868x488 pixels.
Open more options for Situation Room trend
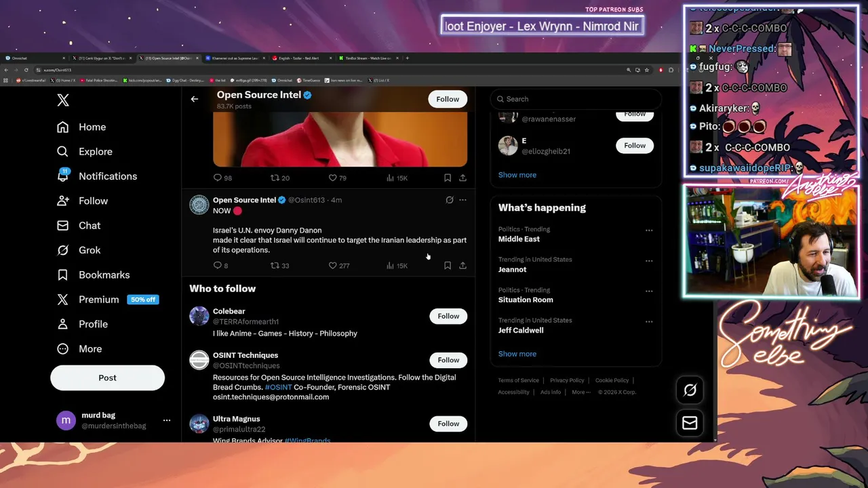(649, 291)
